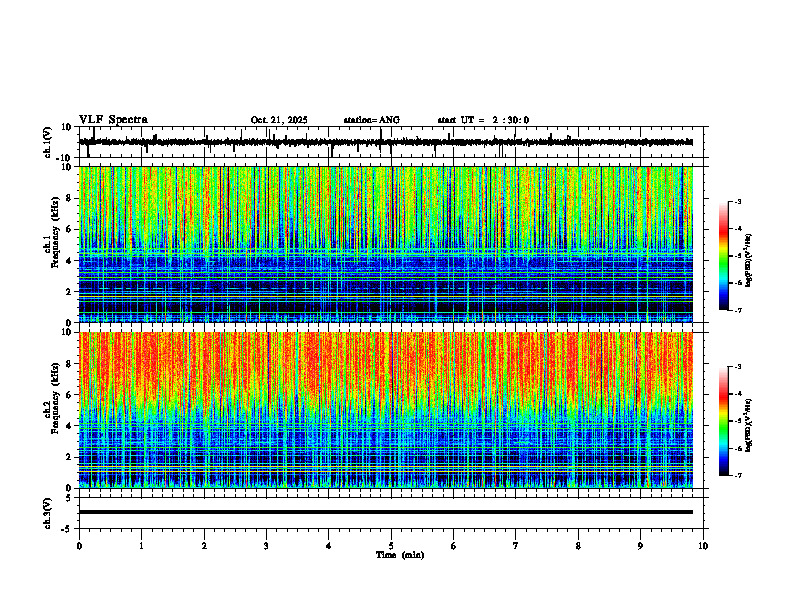This screenshot has height=612, width=792.
Task: Click the "6" kHz tick on ch.1 spectrogram
Action: pos(70,229)
